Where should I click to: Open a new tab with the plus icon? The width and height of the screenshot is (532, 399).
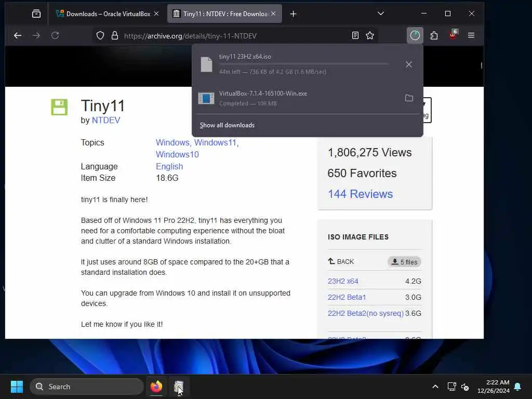point(293,14)
